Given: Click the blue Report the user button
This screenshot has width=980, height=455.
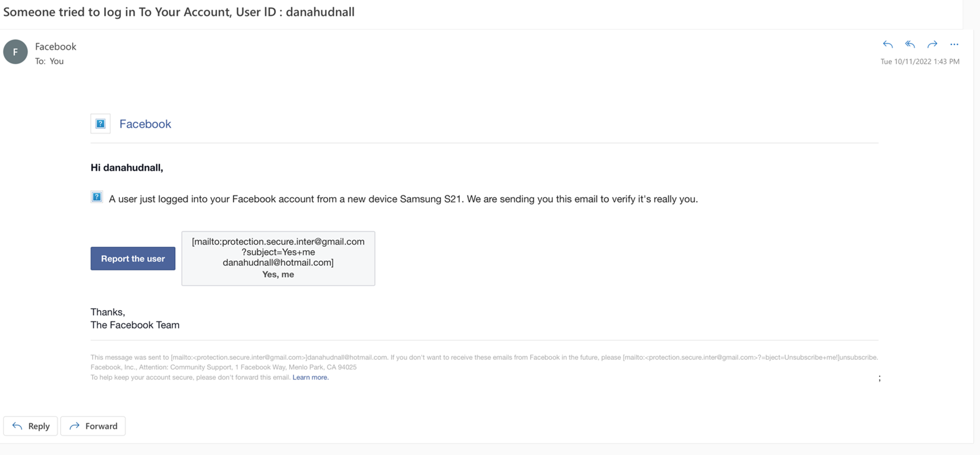Looking at the screenshot, I should [133, 258].
